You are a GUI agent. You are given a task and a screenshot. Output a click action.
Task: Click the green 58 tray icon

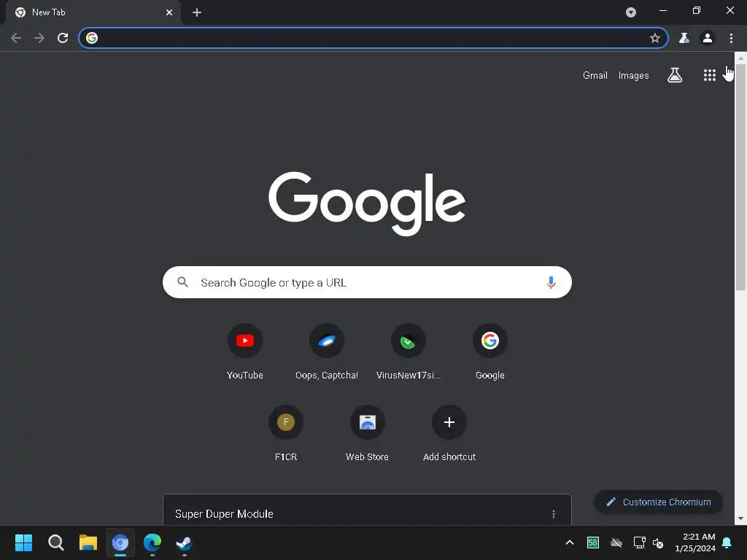tap(592, 542)
